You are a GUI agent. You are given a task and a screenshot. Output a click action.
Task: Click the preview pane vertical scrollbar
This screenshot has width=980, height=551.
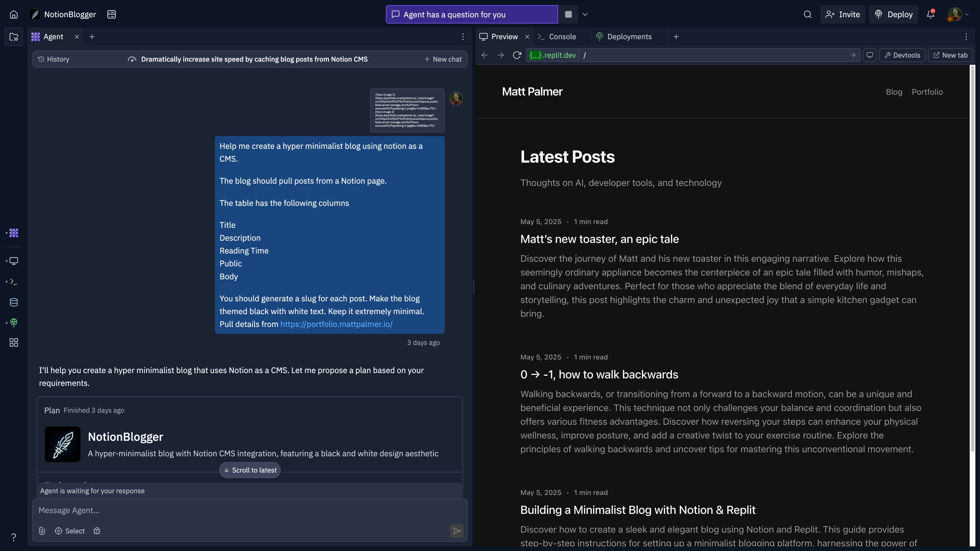click(x=972, y=259)
